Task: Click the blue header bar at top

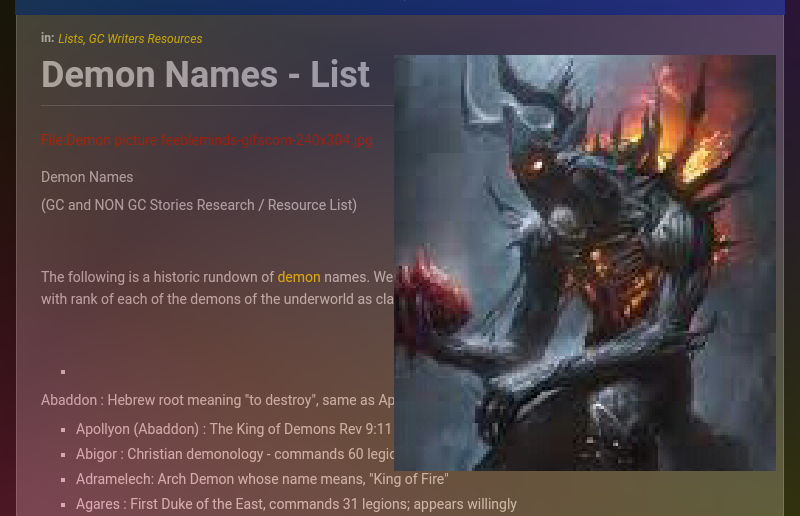Action: (400, 7)
